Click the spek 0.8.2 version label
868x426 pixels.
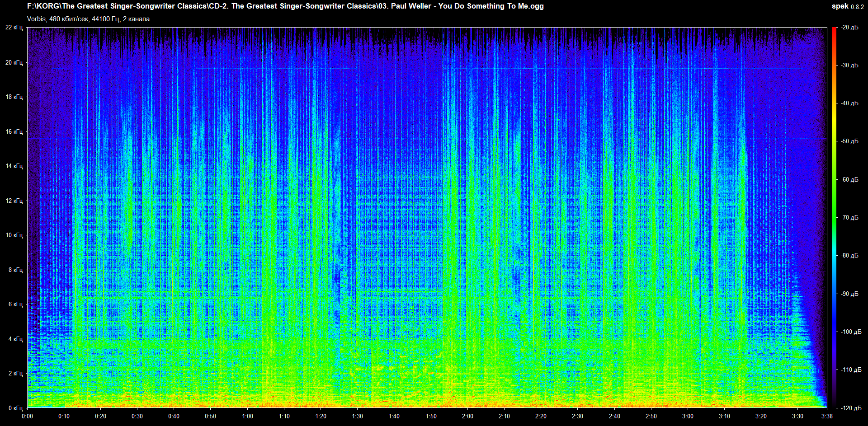pos(847,6)
